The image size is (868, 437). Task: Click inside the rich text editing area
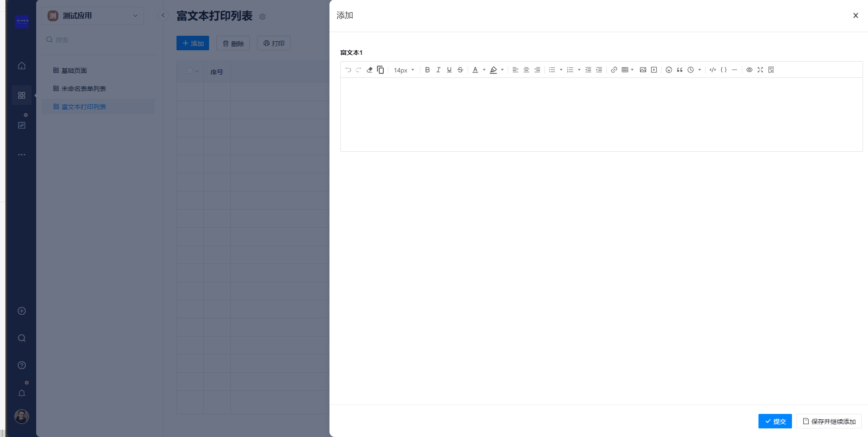pyautogui.click(x=601, y=115)
